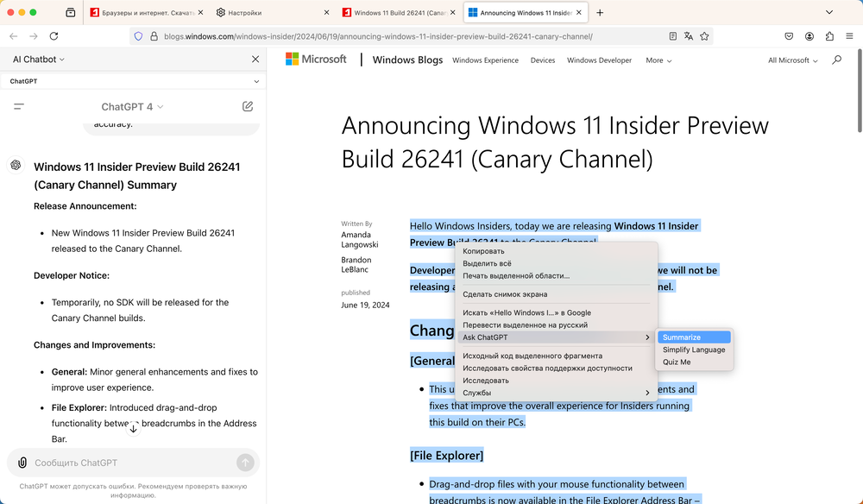This screenshot has width=863, height=504.
Task: Click the Release Announcement heading in chat
Action: (x=85, y=205)
